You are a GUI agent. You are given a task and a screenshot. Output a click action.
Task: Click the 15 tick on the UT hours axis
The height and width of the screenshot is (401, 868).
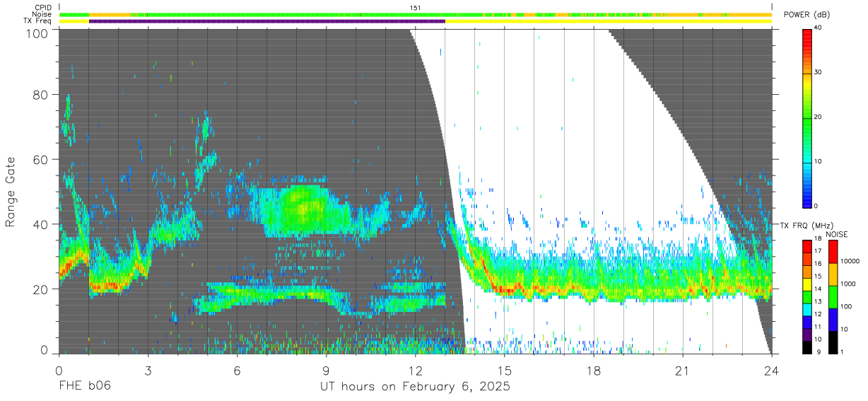(505, 371)
